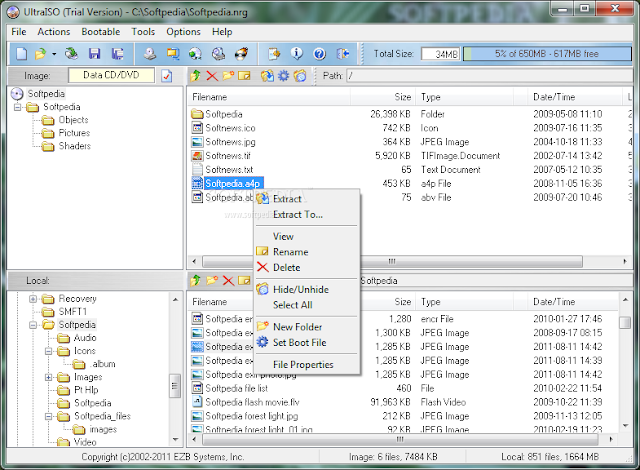Click the Information about toolbar icon
The width and height of the screenshot is (640, 470).
(x=297, y=54)
